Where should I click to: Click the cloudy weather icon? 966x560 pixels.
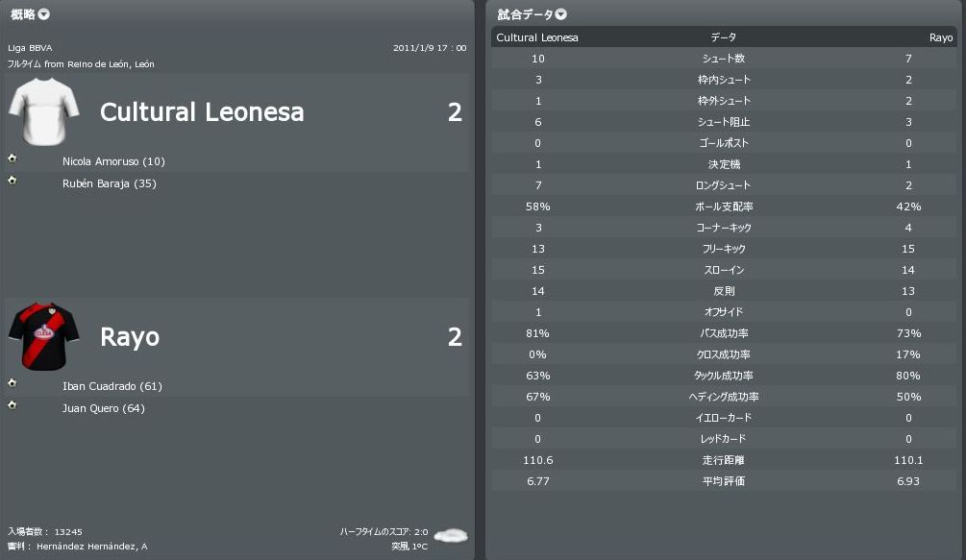(x=450, y=534)
